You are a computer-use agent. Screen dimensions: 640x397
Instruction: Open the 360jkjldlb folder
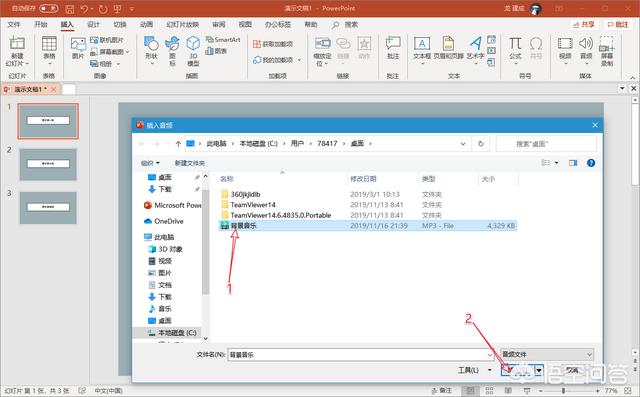(x=245, y=194)
